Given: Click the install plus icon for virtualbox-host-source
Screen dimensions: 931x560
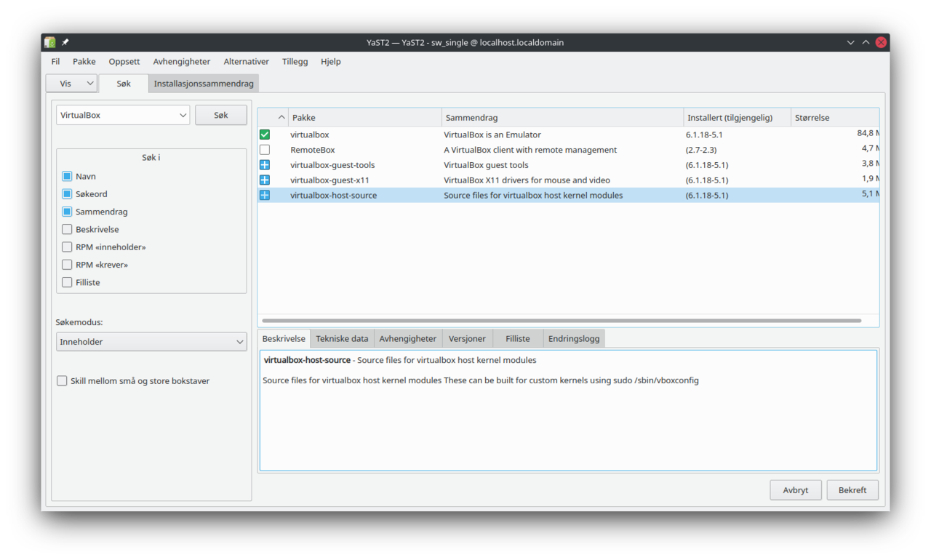Looking at the screenshot, I should point(265,195).
